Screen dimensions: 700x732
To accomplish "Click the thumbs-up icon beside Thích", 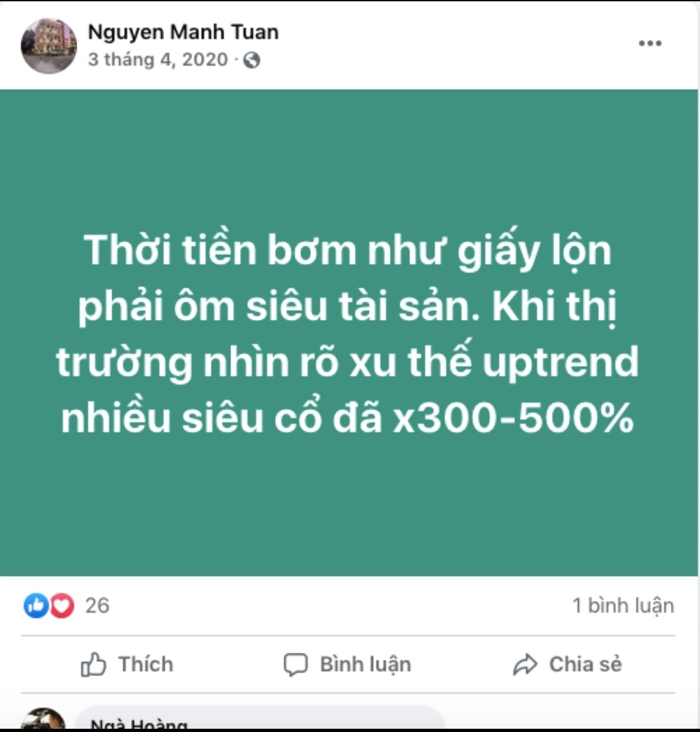I will 93,665.
